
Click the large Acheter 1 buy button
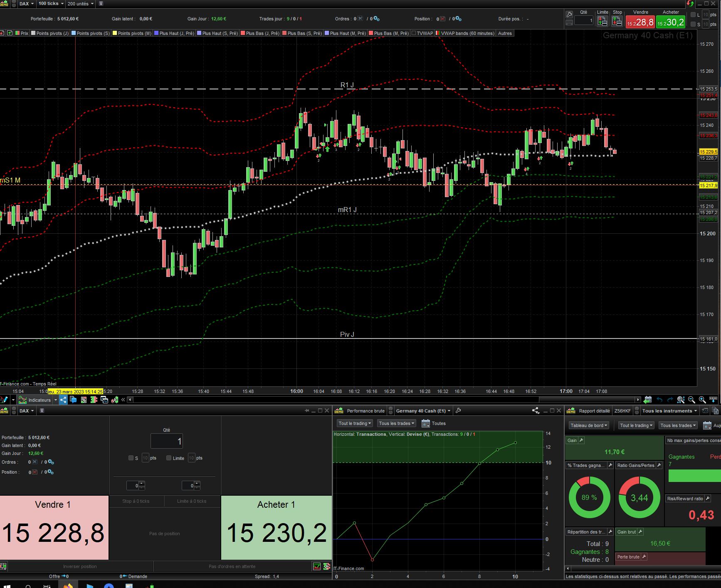[x=276, y=527]
